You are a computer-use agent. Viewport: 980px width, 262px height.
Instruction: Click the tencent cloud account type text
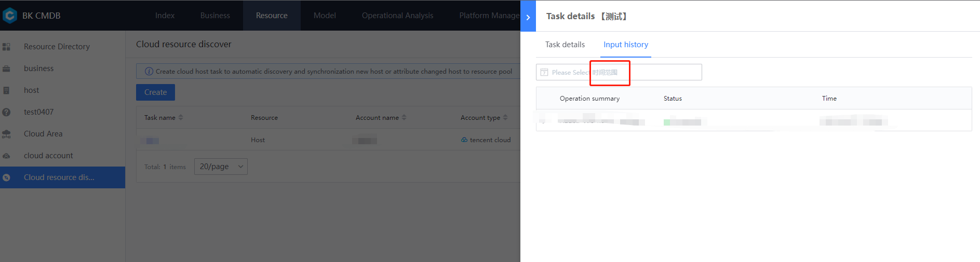tap(490, 140)
